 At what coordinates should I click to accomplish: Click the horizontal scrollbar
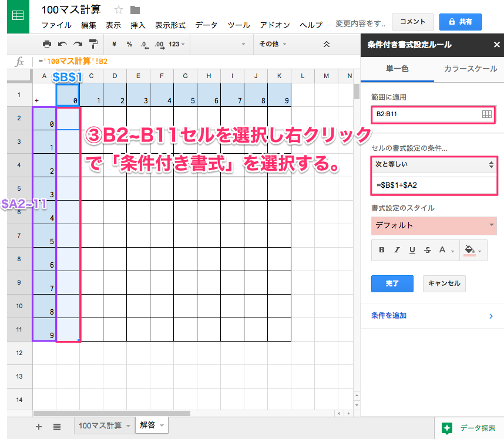pyautogui.click(x=112, y=413)
